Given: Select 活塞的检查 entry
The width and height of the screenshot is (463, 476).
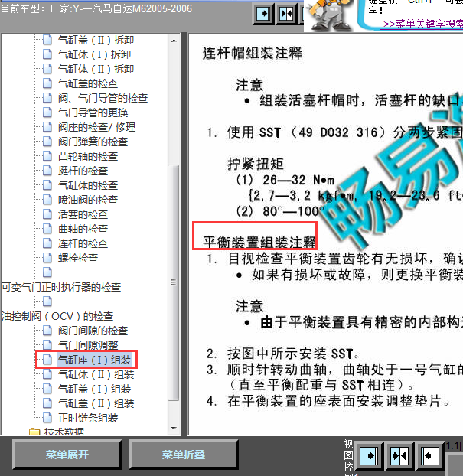Looking at the screenshot, I should click(x=83, y=214).
